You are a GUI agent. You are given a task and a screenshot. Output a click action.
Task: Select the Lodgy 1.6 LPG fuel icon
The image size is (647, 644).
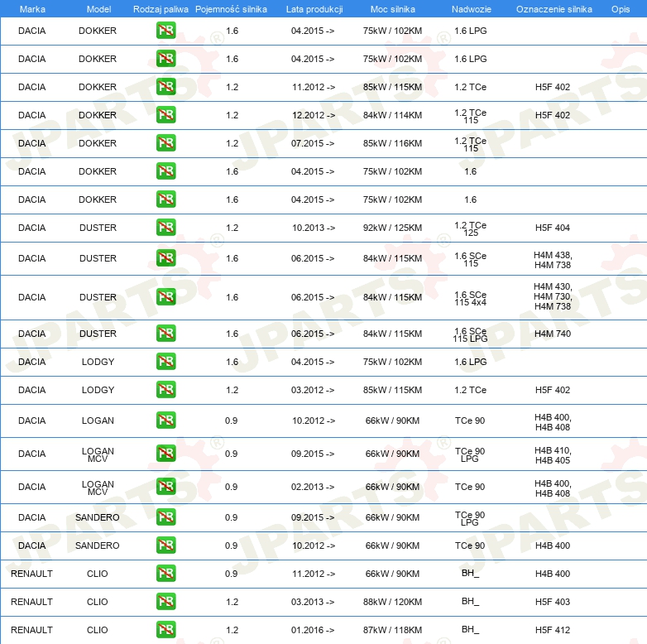pyautogui.click(x=165, y=362)
